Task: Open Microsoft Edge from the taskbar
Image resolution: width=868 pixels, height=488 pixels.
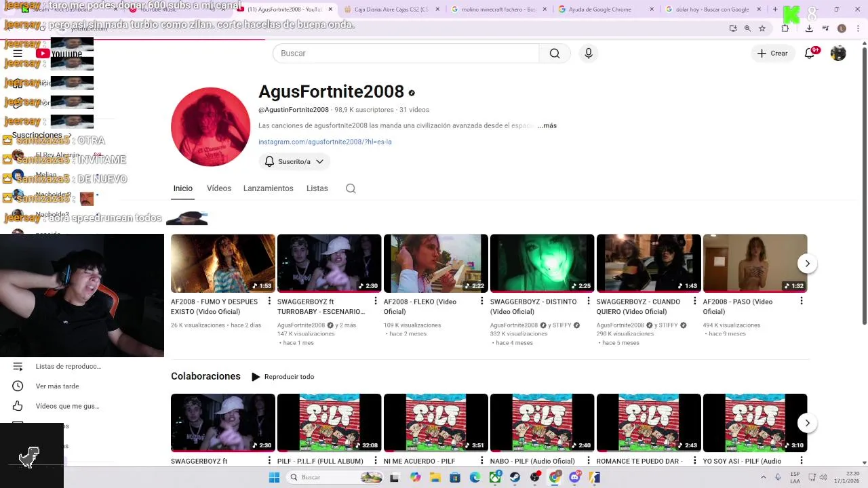Action: pos(475,477)
